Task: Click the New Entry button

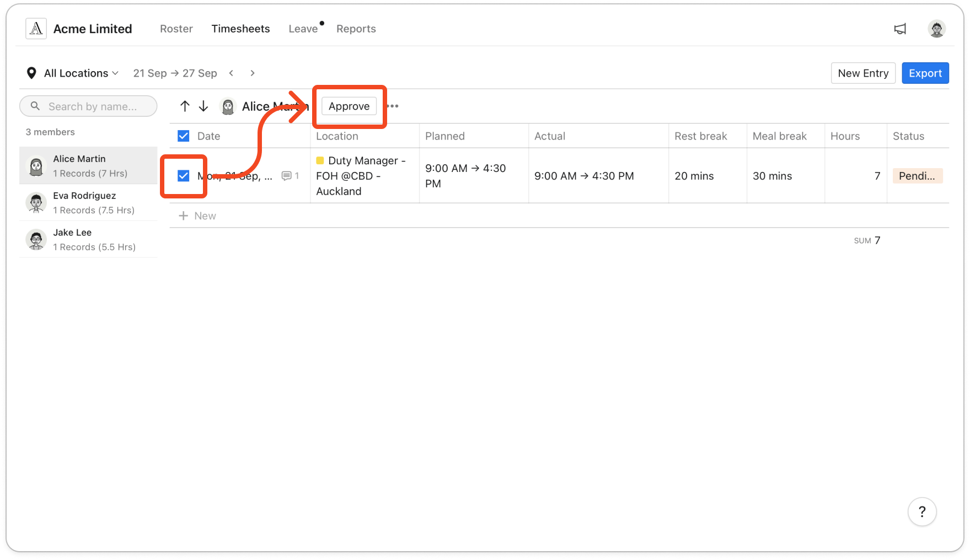Action: (863, 73)
